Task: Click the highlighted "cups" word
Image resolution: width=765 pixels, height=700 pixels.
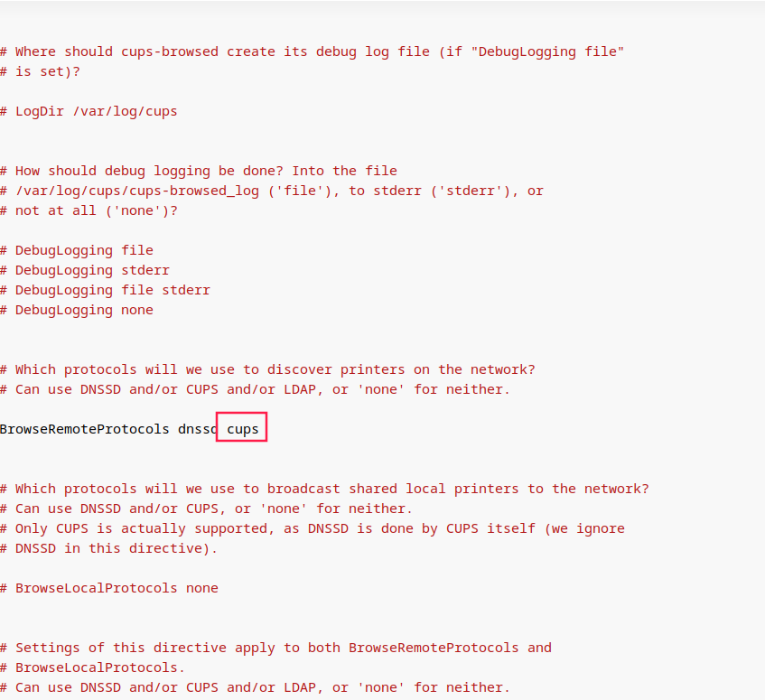Action: coord(242,430)
